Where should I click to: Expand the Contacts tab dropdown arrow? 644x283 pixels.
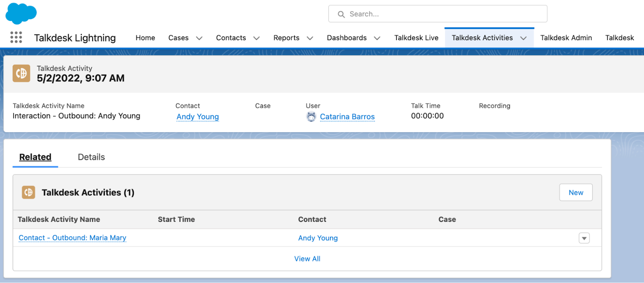click(256, 38)
